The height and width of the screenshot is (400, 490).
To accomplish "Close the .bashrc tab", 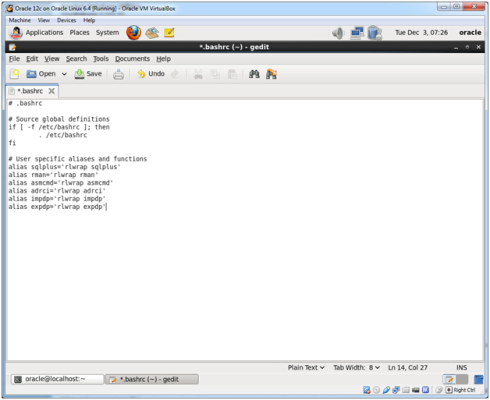I will click(x=51, y=91).
